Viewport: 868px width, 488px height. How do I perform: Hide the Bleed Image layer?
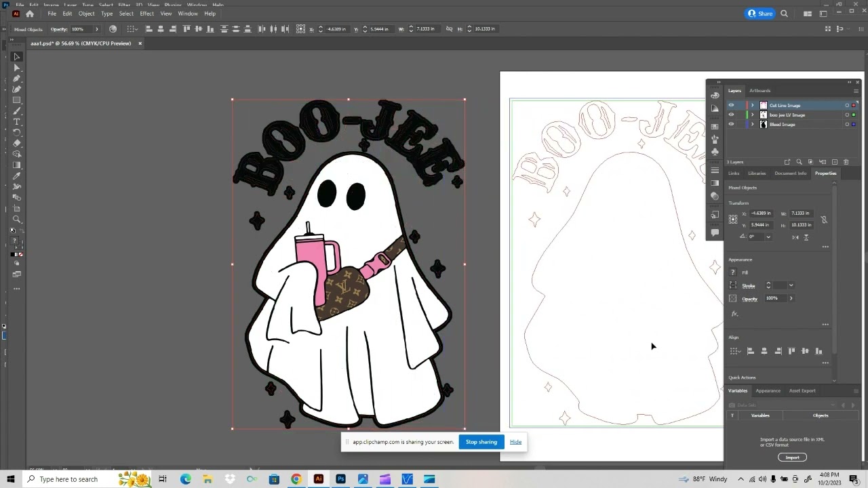(731, 125)
